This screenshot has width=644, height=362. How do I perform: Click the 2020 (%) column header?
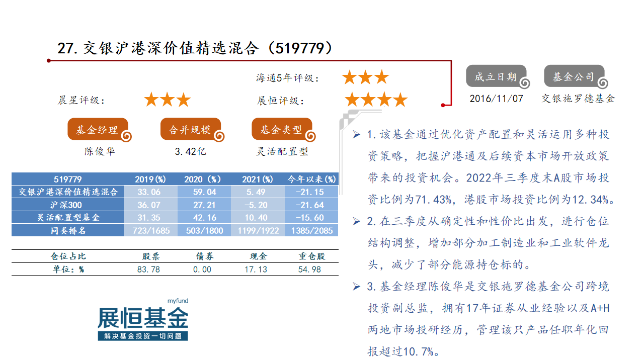pyautogui.click(x=203, y=179)
